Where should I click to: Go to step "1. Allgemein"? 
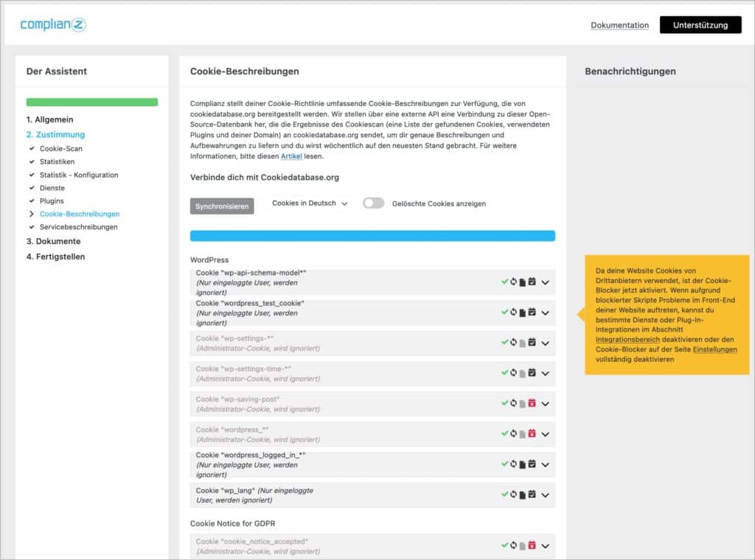(x=50, y=119)
